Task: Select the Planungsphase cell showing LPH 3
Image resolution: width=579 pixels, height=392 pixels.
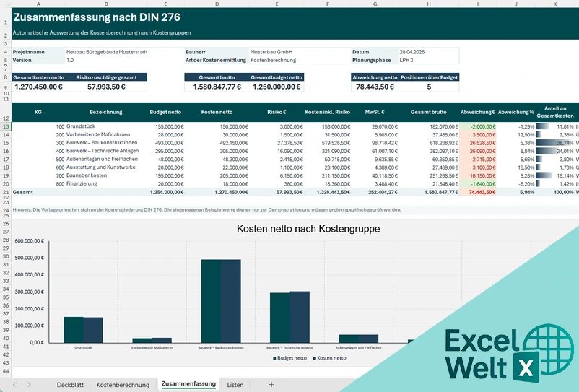Action: 427,60
